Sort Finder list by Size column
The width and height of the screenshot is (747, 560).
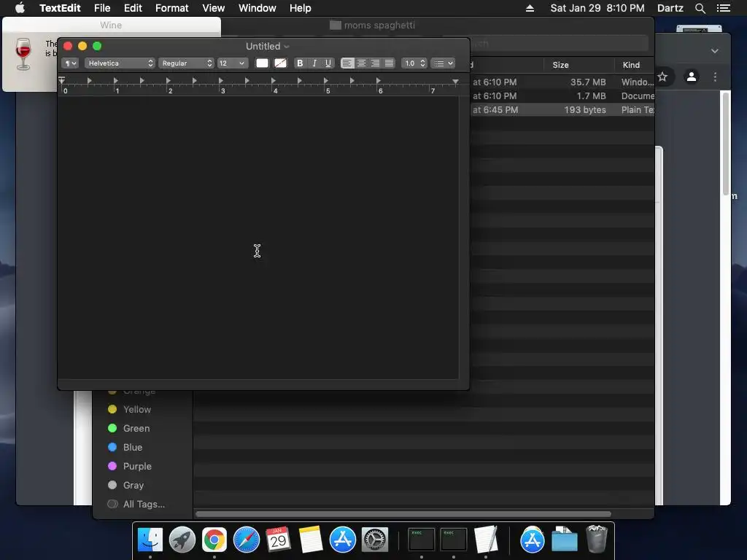coord(561,65)
